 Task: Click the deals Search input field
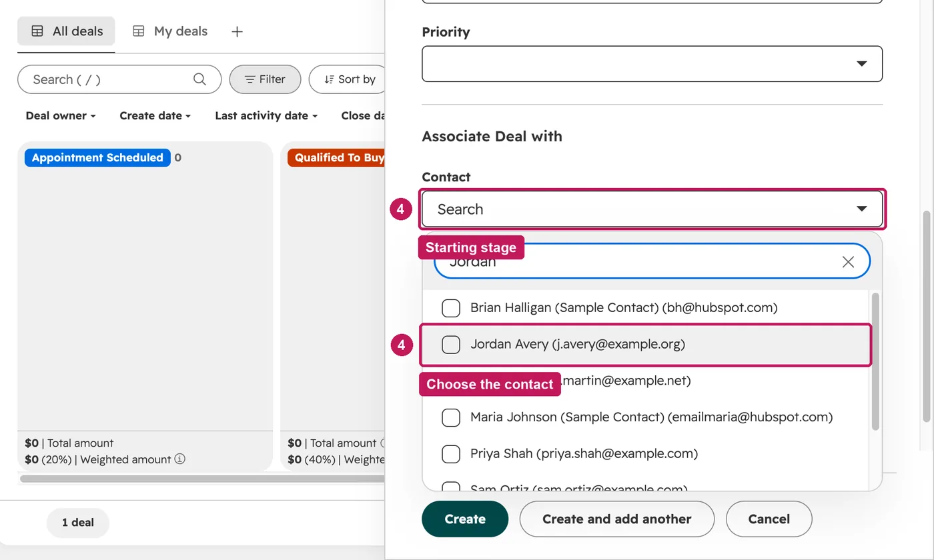coord(119,79)
